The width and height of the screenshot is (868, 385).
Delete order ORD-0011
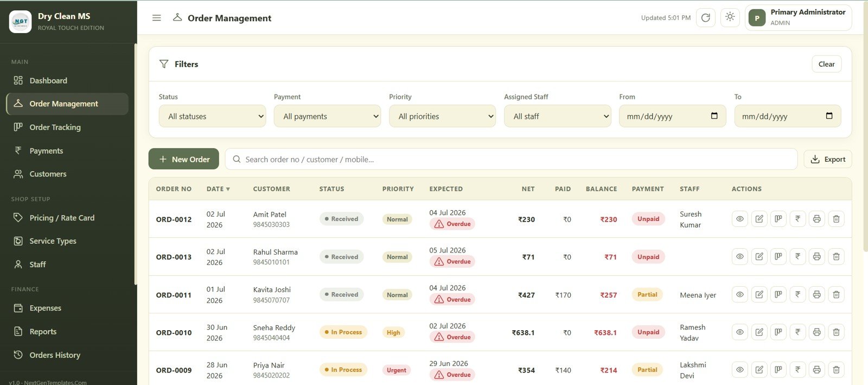point(836,294)
